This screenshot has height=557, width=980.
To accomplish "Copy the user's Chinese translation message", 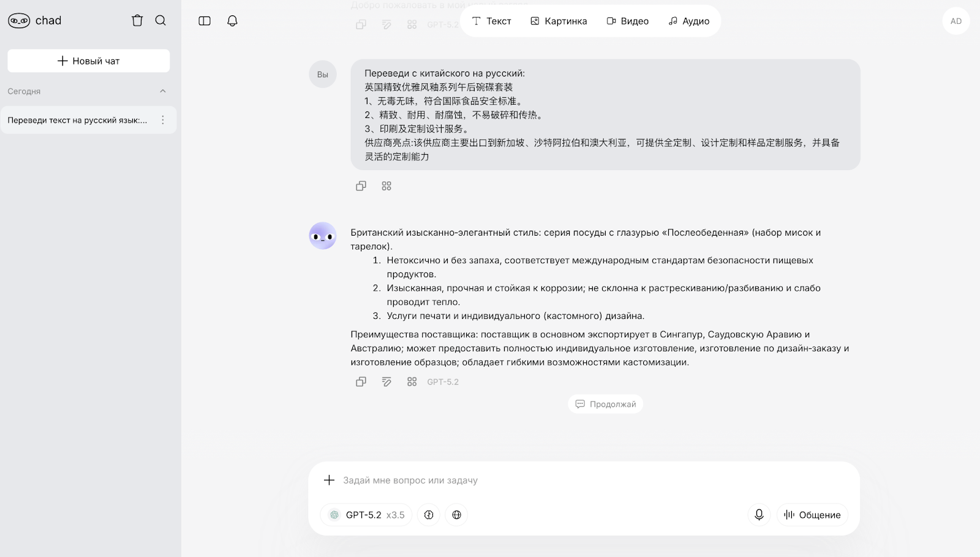I will click(361, 186).
